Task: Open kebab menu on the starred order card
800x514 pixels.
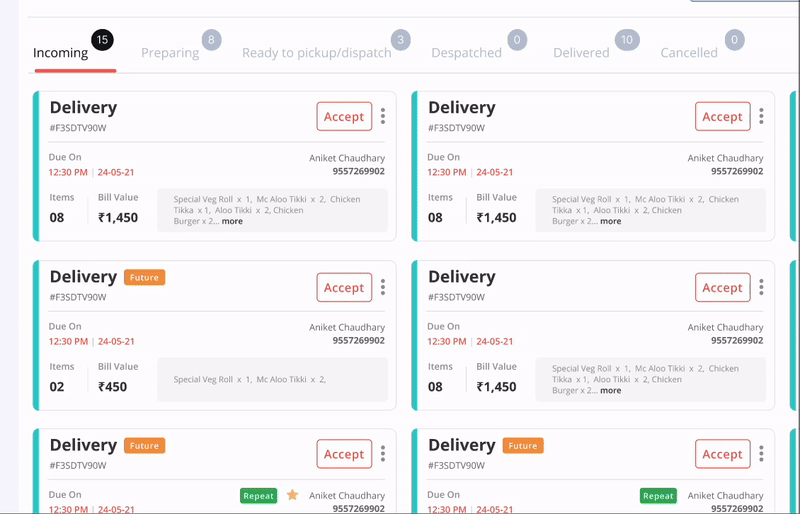Action: (383, 454)
